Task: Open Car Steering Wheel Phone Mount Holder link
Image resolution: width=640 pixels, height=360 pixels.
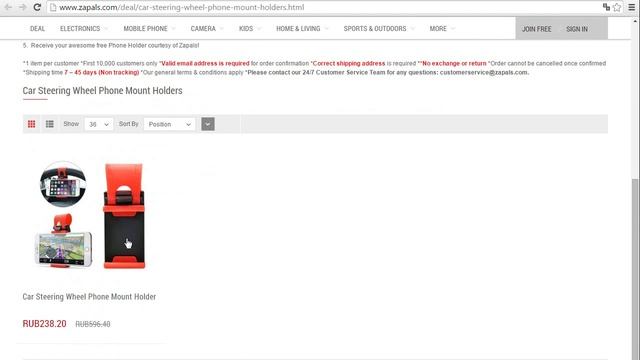Action: pyautogui.click(x=89, y=297)
